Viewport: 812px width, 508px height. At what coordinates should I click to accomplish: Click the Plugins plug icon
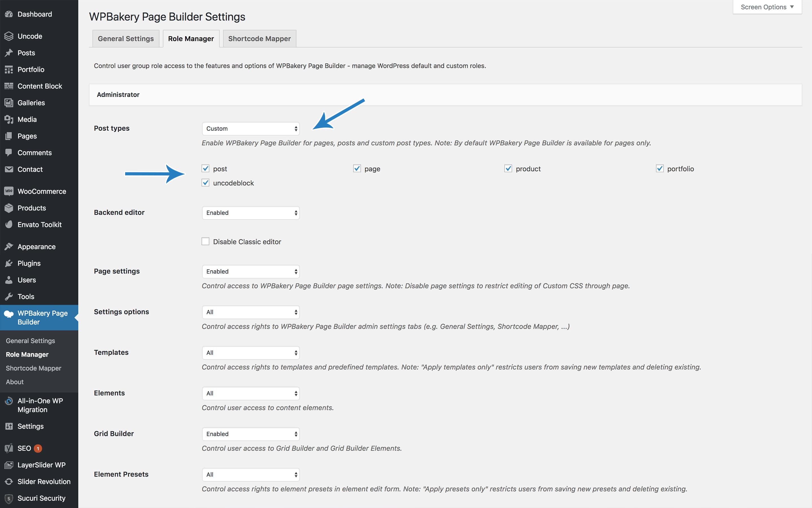9,263
